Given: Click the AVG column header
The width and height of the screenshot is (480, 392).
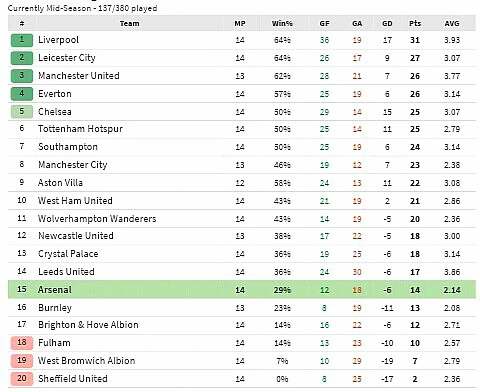Looking at the screenshot, I should point(452,23).
